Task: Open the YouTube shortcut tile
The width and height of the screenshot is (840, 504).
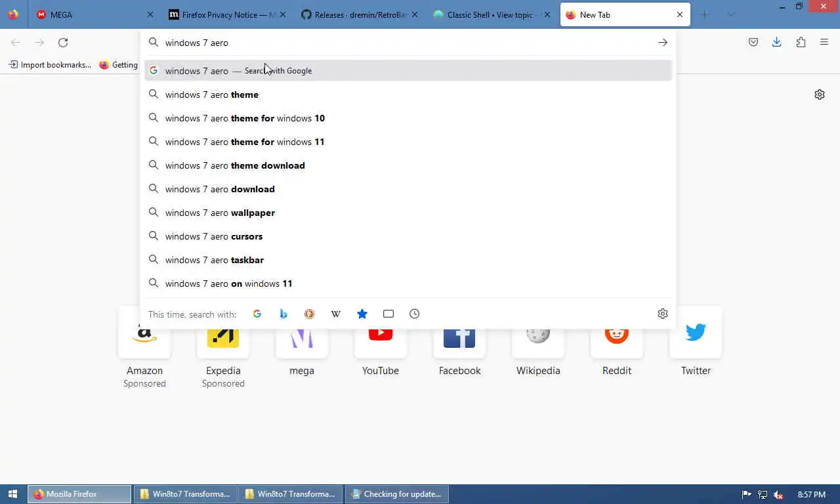Action: coord(381,343)
